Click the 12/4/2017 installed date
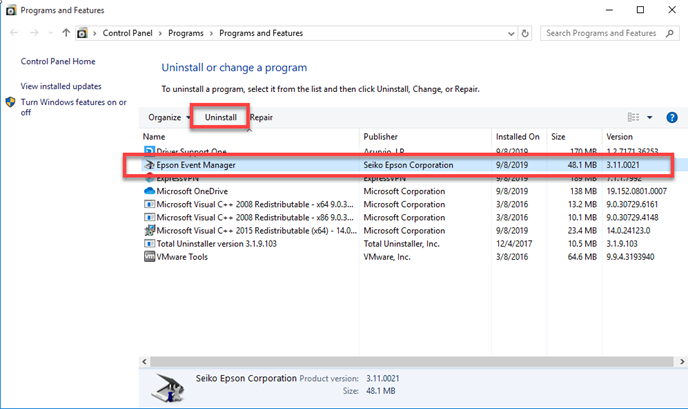 [x=514, y=244]
